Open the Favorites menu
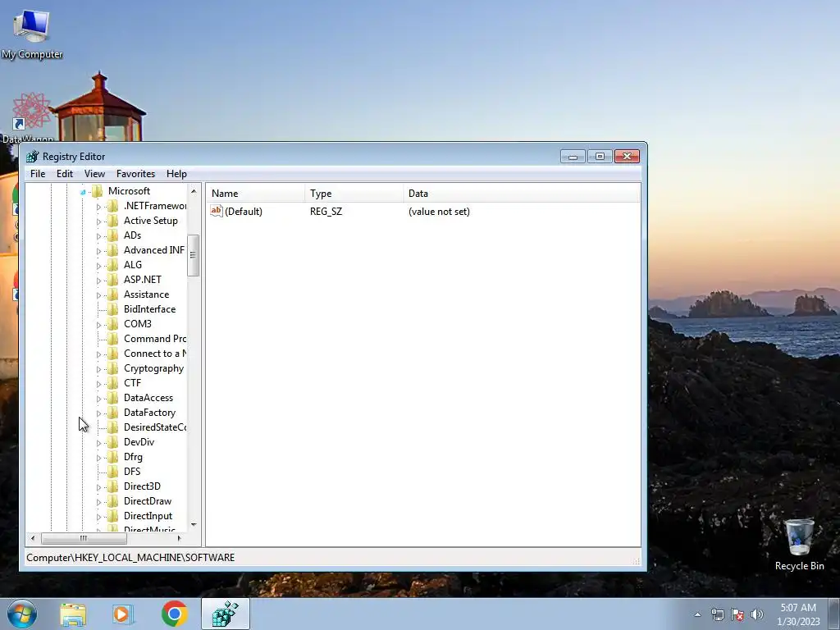The width and height of the screenshot is (840, 630). [135, 174]
